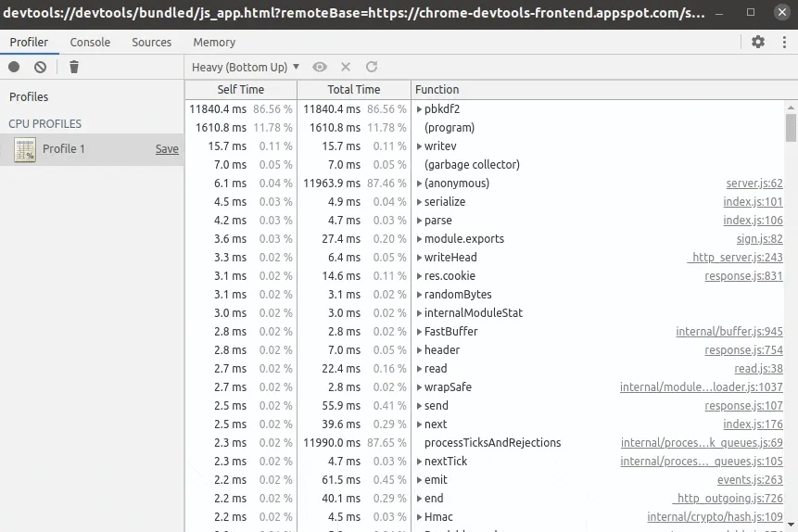Restore all functions with reload icon

(372, 67)
